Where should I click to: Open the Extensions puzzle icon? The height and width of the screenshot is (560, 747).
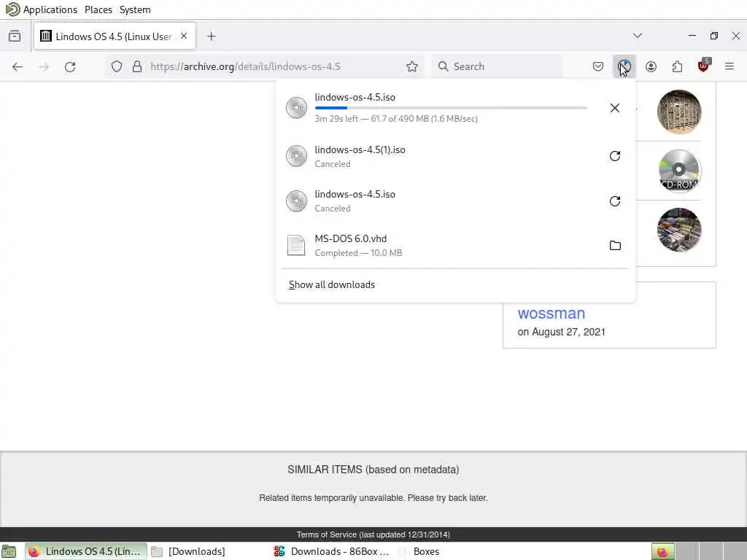[677, 66]
